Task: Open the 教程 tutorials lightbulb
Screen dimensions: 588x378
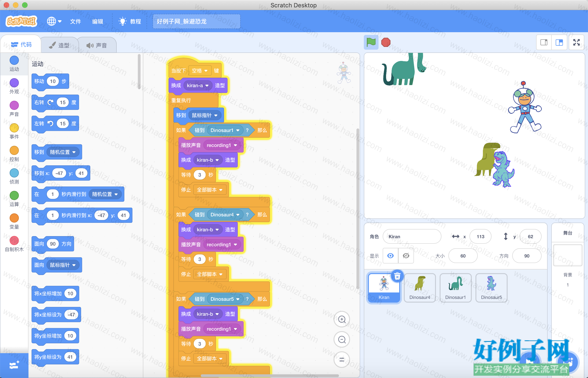Action: tap(130, 21)
